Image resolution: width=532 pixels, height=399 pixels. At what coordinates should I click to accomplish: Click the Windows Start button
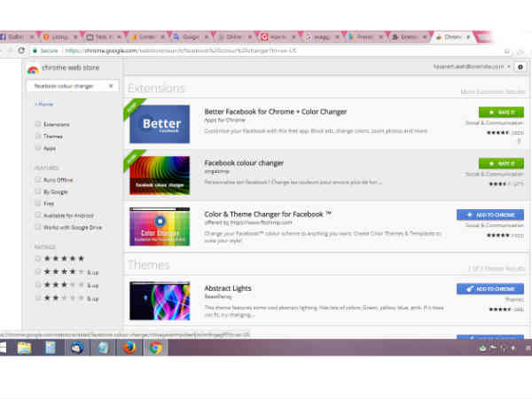point(5,348)
